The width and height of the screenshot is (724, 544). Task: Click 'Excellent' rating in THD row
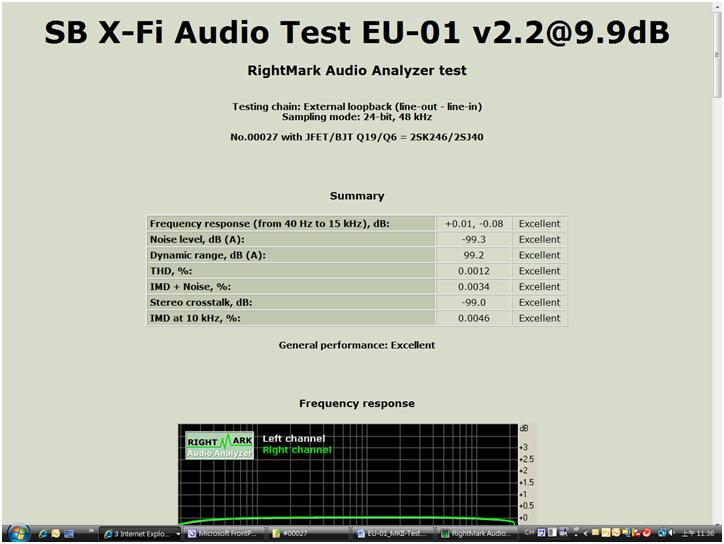(539, 271)
